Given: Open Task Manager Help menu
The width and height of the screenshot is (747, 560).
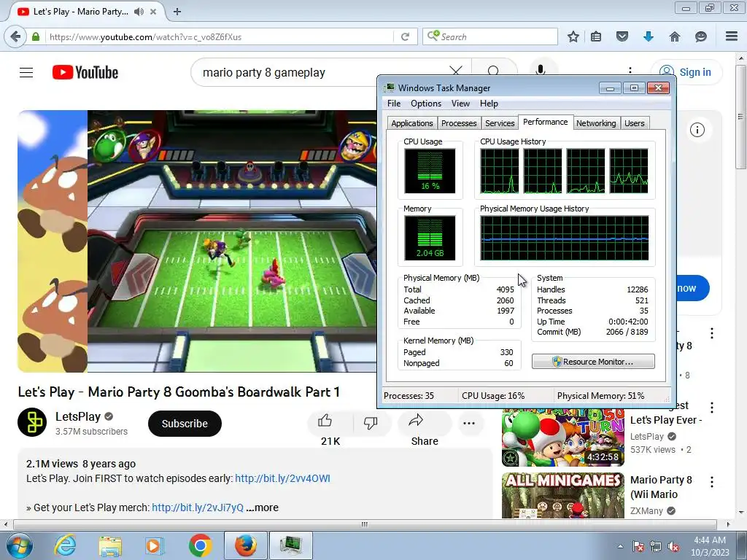Looking at the screenshot, I should pyautogui.click(x=489, y=104).
